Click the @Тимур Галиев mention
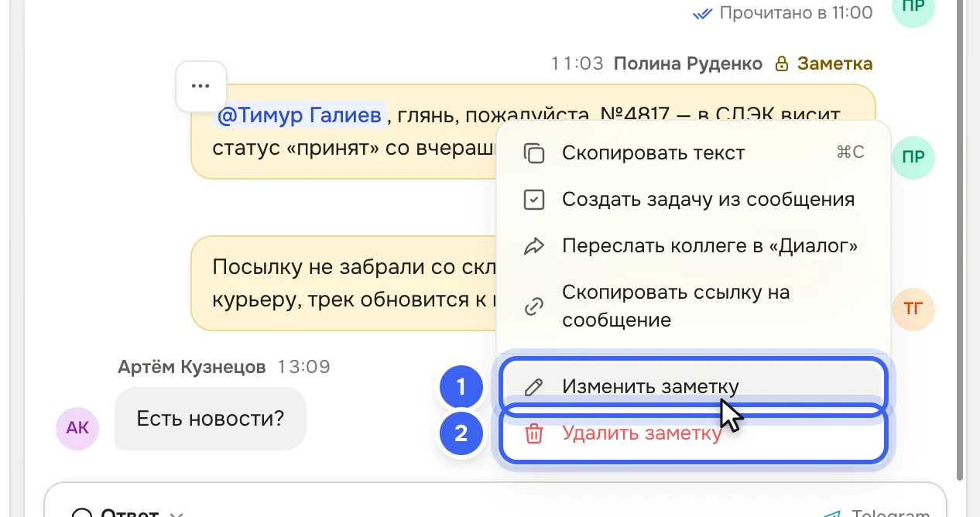The image size is (980, 517). pos(300,116)
